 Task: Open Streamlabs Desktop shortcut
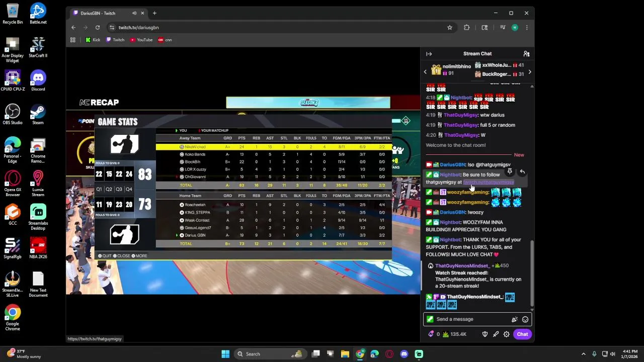[38, 218]
